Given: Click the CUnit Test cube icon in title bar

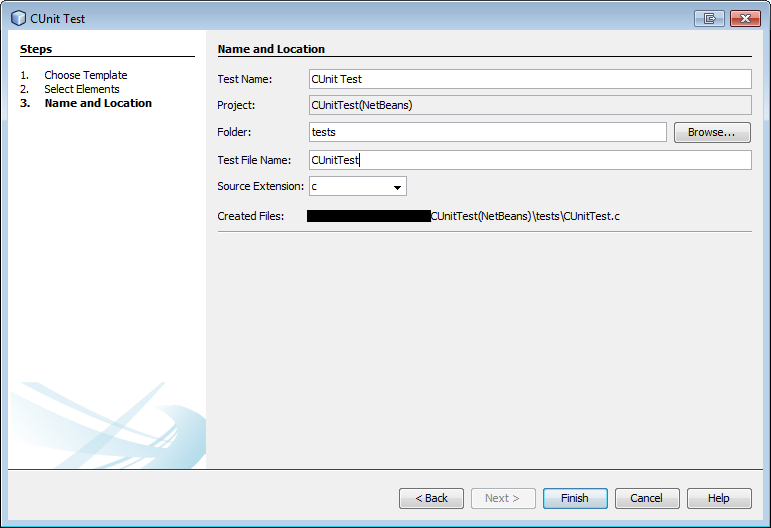Looking at the screenshot, I should (18, 18).
